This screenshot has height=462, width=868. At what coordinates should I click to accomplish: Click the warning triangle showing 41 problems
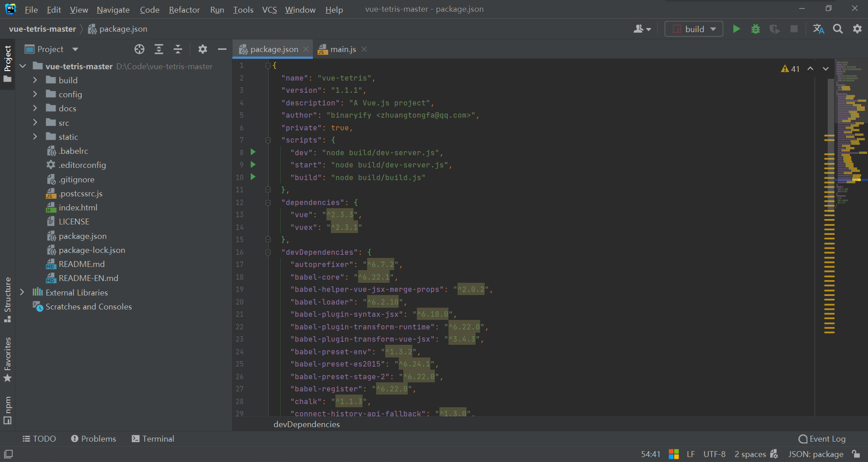(x=790, y=69)
